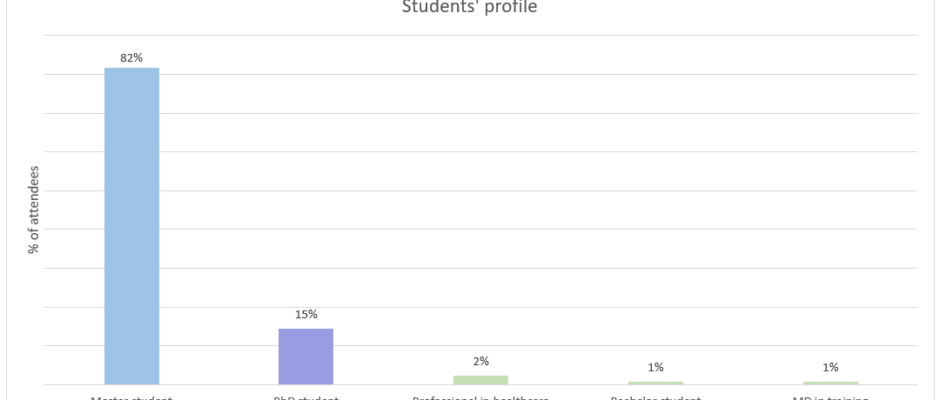Click the Professional in healthcare category label
Viewport: 940px width, 400px height.
[x=480, y=397]
